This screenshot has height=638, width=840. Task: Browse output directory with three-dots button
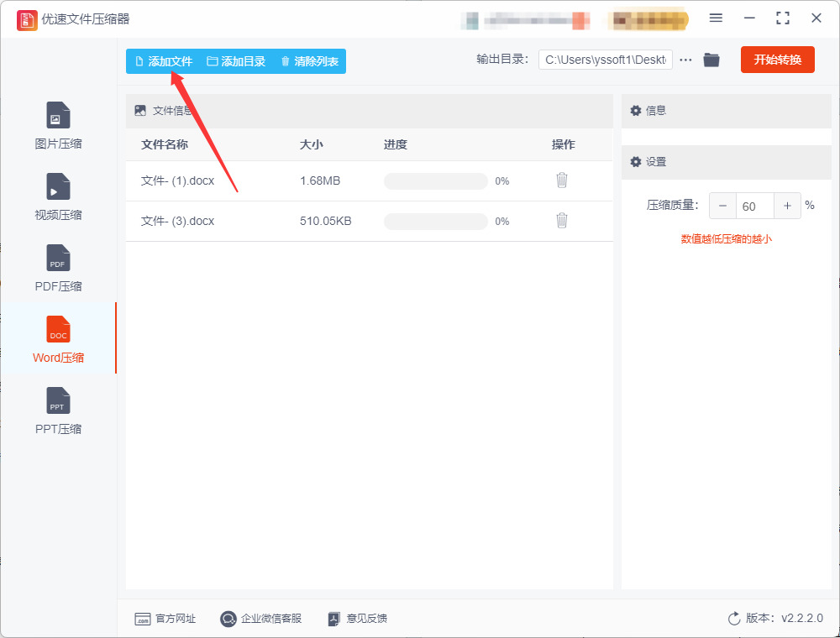pyautogui.click(x=685, y=60)
